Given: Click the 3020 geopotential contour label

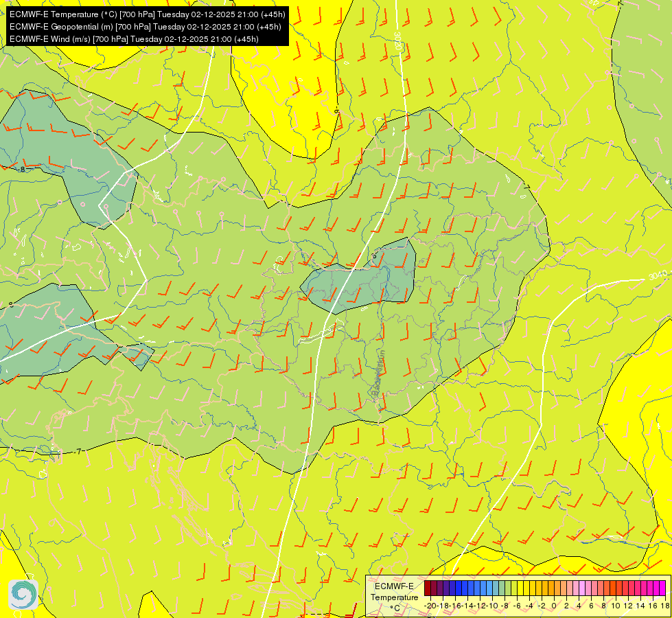Looking at the screenshot, I should pos(397,41).
